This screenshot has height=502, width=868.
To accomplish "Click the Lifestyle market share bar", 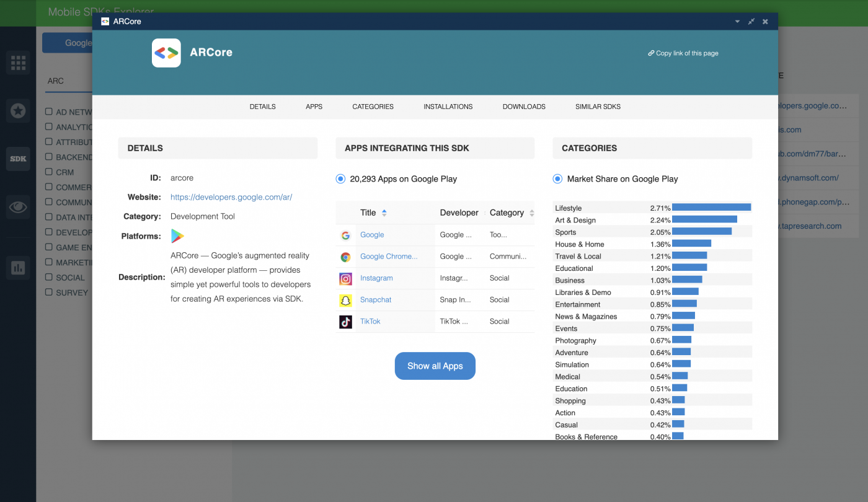I will 711,208.
